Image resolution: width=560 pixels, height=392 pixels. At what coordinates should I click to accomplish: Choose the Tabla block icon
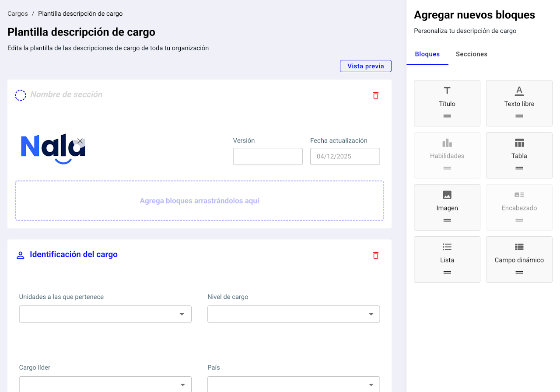pyautogui.click(x=519, y=143)
